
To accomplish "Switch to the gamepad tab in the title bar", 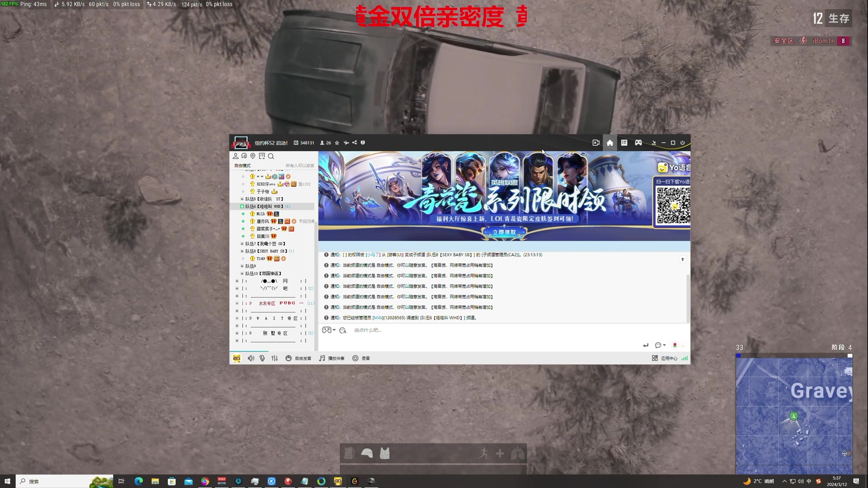I will point(638,142).
